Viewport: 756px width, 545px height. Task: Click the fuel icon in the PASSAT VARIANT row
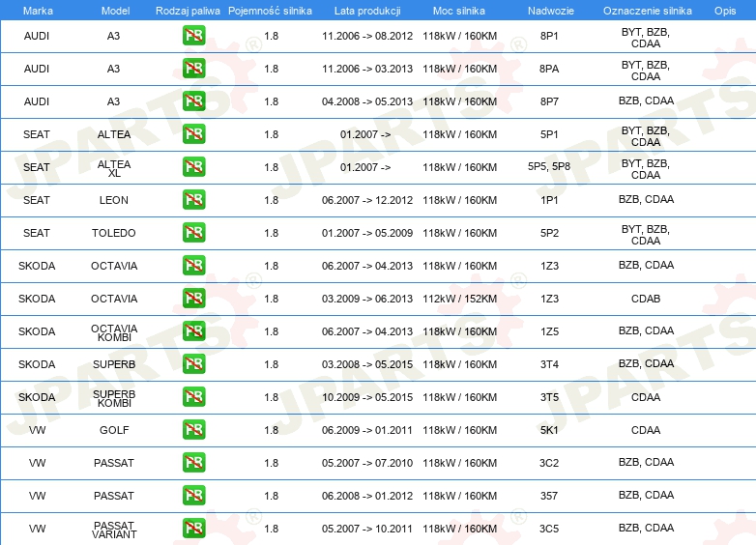click(x=193, y=529)
